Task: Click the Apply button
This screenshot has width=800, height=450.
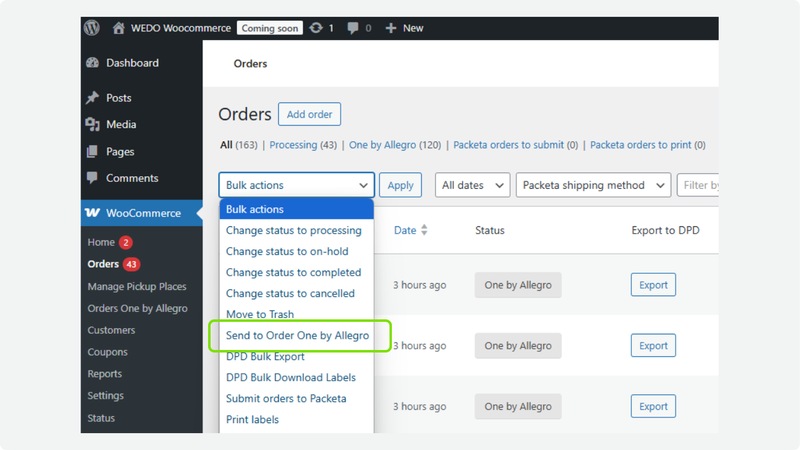Action: click(401, 185)
